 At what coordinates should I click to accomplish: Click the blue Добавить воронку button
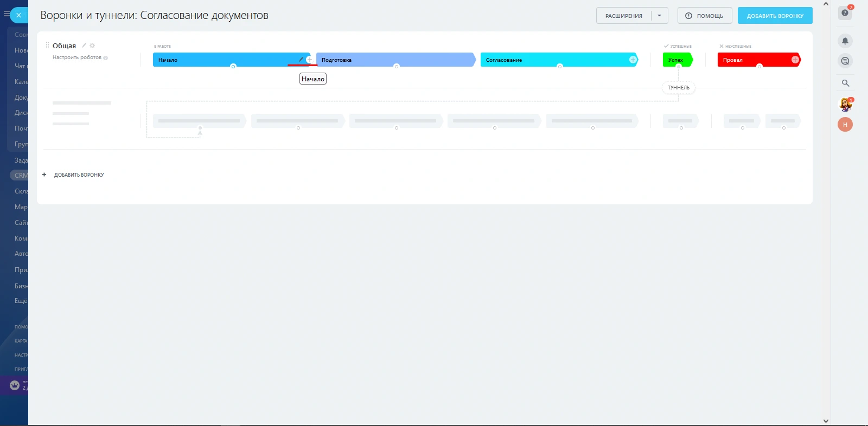point(775,16)
